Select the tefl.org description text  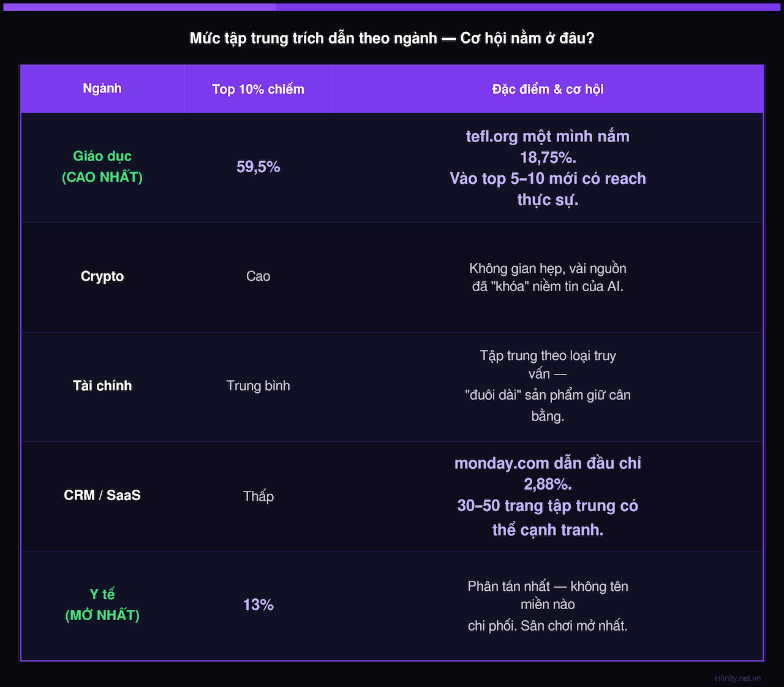pos(548,168)
